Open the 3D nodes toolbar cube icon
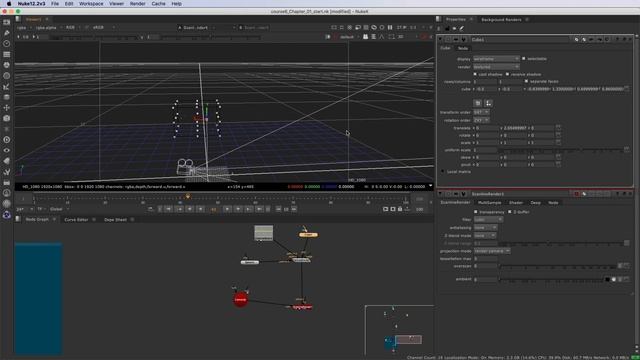640x360 pixels. click(x=7, y=118)
